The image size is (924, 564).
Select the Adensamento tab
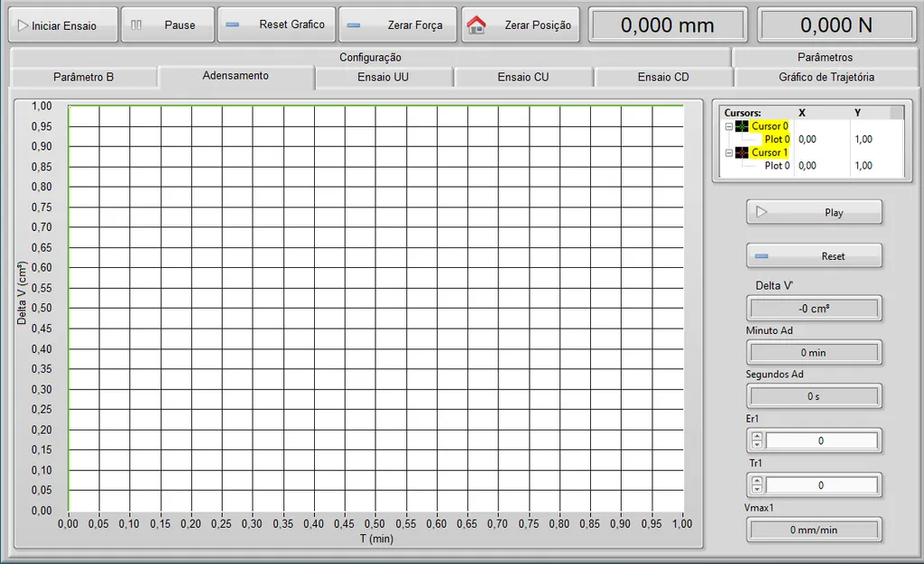click(x=236, y=76)
